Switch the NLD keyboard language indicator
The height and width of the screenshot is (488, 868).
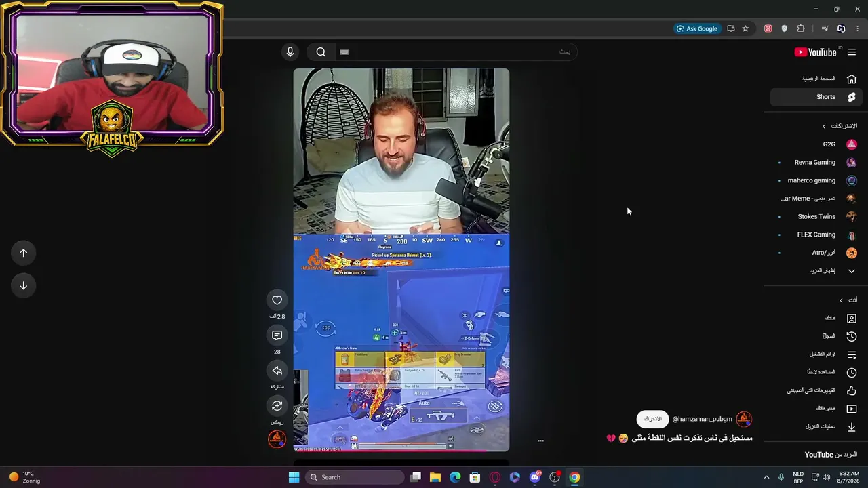(x=798, y=477)
